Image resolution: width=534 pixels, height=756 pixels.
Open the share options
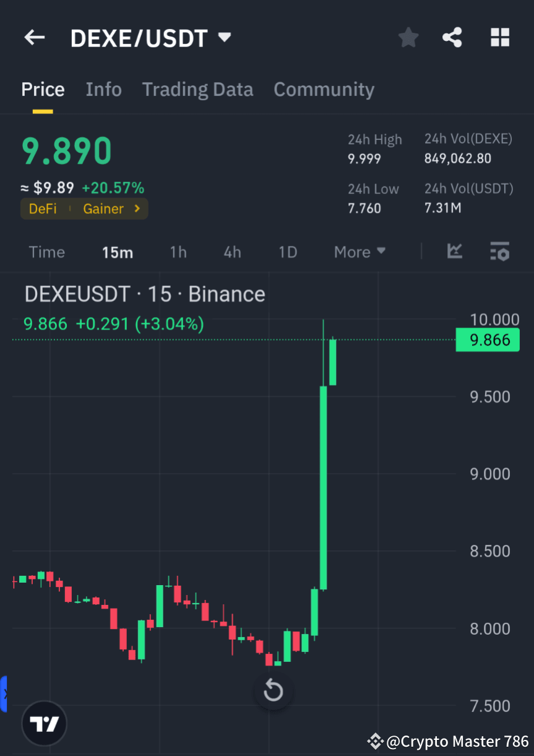452,37
